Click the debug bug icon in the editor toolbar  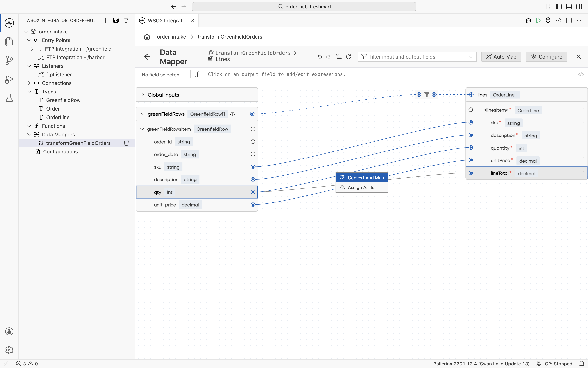[x=548, y=20]
